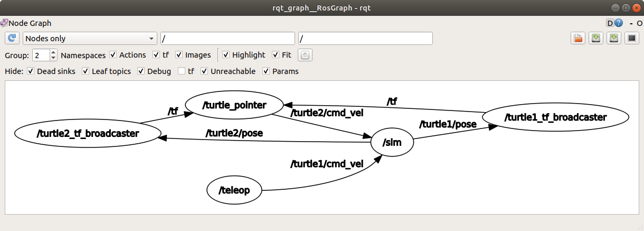644x231 pixels.
Task: Click the second topic filter field
Action: click(365, 39)
